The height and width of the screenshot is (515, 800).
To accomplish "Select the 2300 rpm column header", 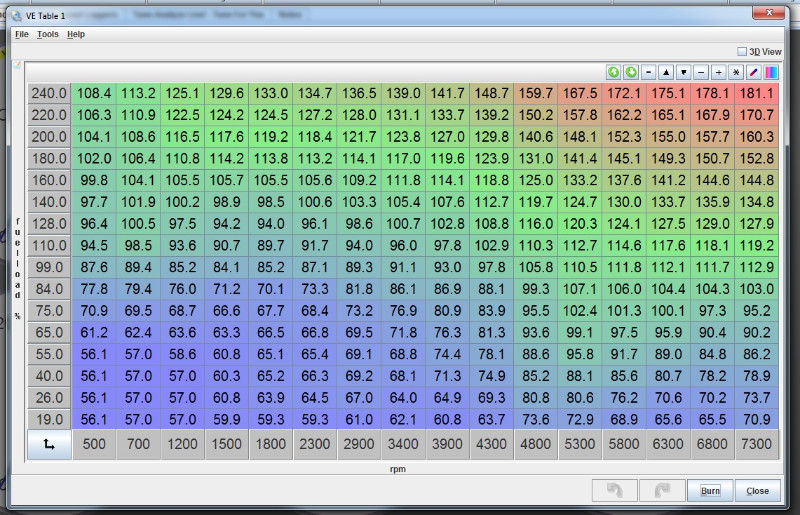I will coord(315,444).
